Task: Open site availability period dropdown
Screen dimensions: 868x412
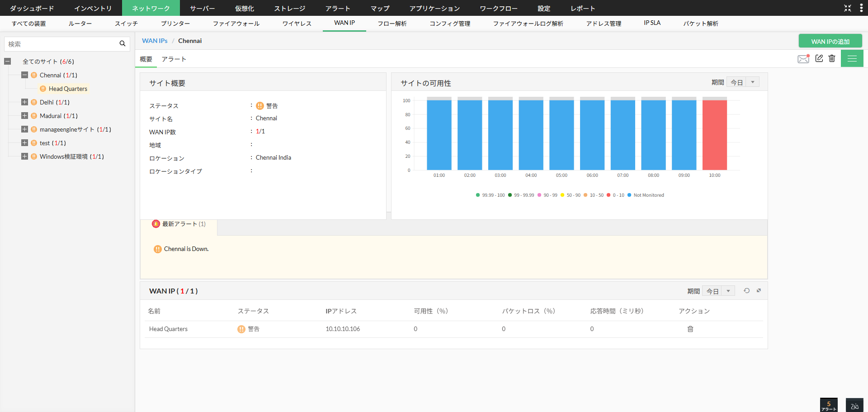Action: (743, 82)
